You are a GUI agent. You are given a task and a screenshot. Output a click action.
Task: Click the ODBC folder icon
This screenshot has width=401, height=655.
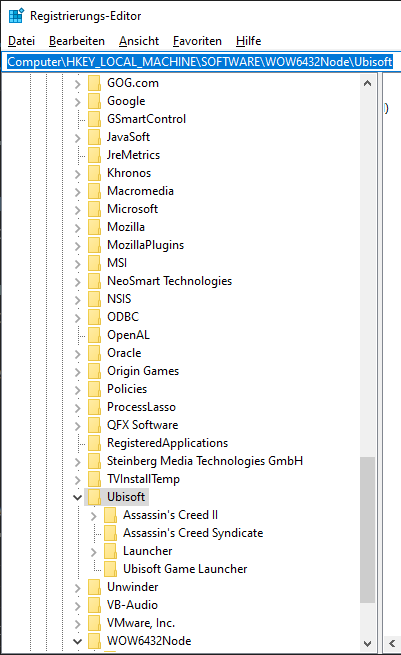point(94,317)
